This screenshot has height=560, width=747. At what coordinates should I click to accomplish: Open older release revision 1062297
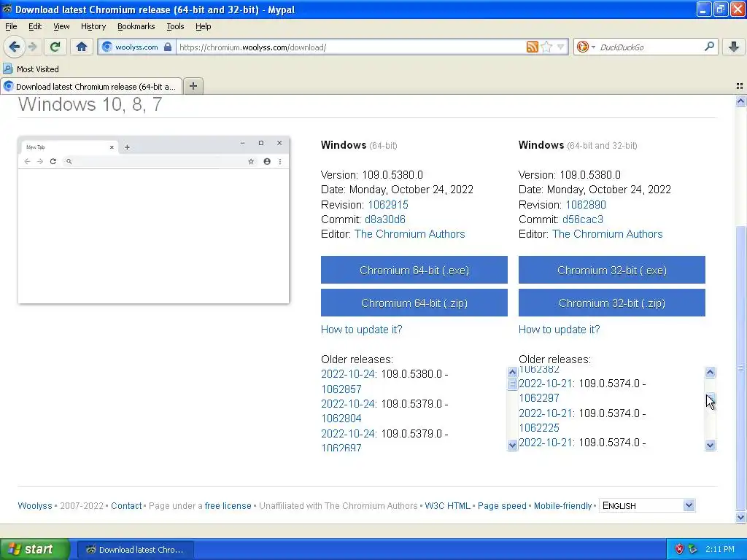[539, 397]
